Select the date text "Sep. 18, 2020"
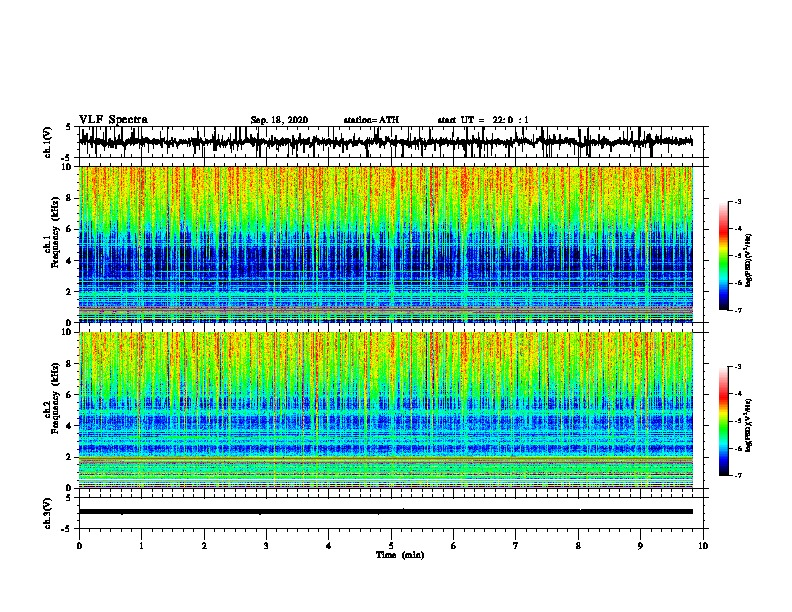This screenshot has height=612, width=792. 279,120
